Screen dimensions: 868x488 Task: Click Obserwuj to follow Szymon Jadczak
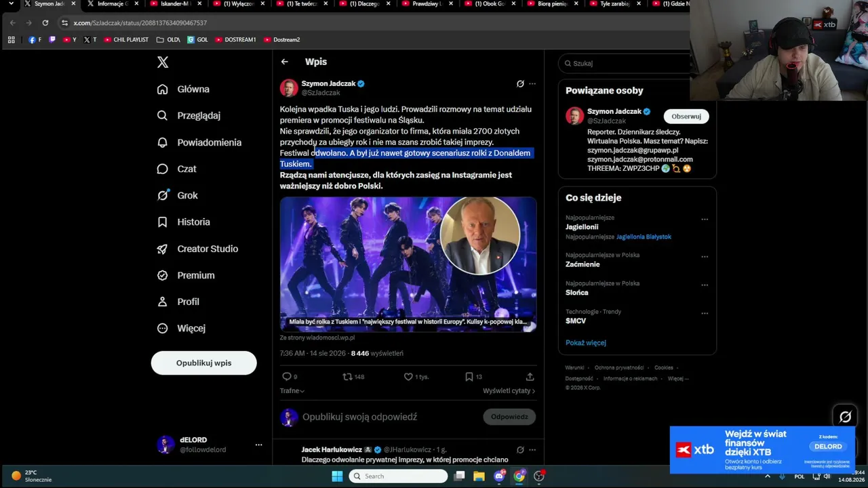pyautogui.click(x=686, y=117)
